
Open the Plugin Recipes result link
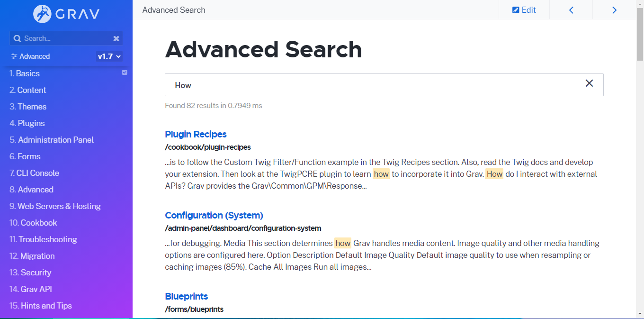pyautogui.click(x=196, y=134)
